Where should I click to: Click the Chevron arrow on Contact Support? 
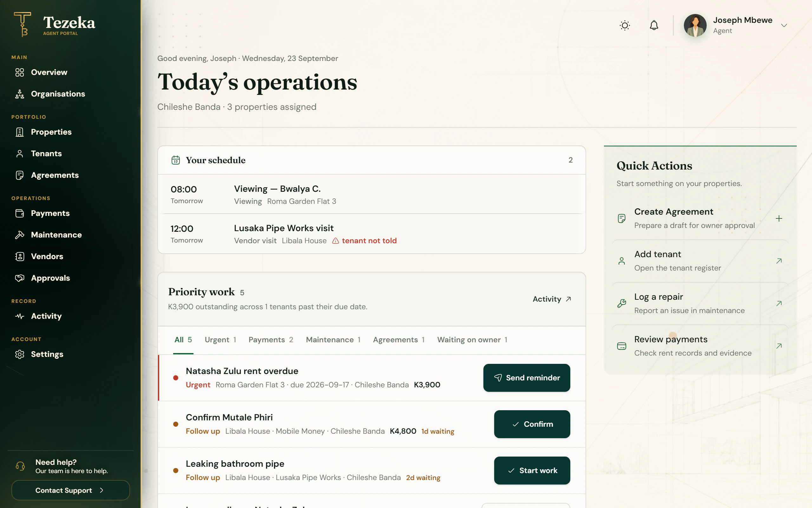[101, 490]
